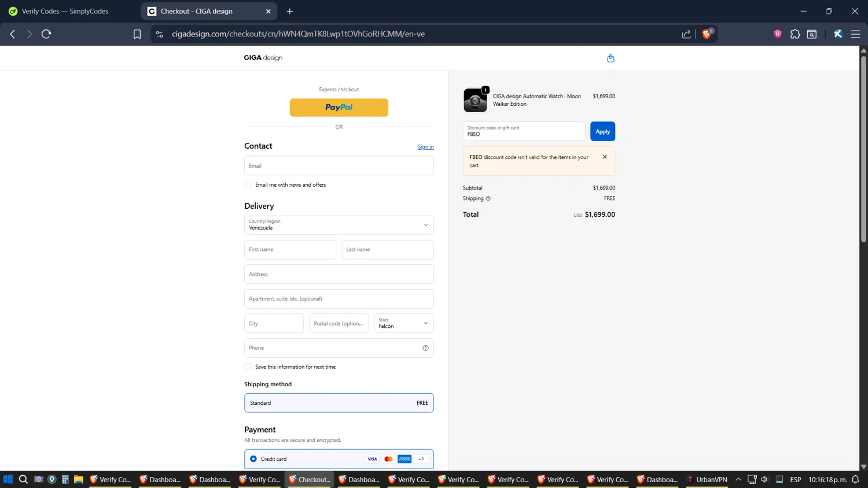Toggle the browser sidebar panel icon
The width and height of the screenshot is (868, 488).
[812, 34]
